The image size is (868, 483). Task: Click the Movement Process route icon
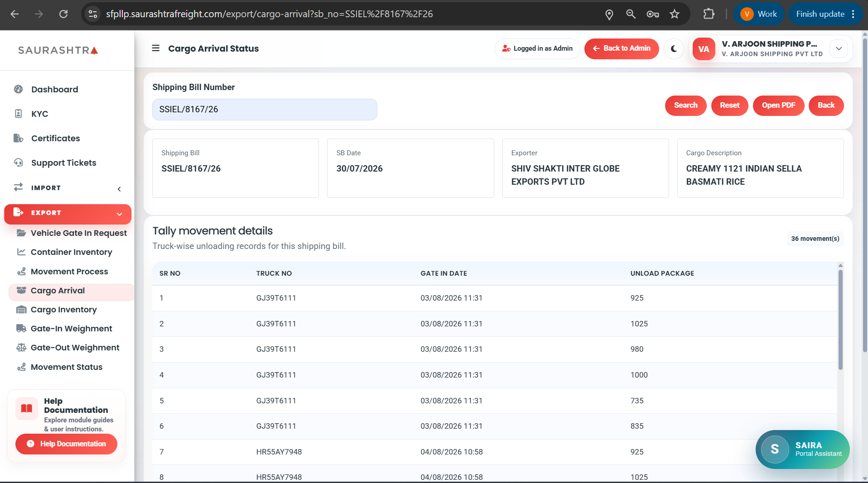(21, 271)
